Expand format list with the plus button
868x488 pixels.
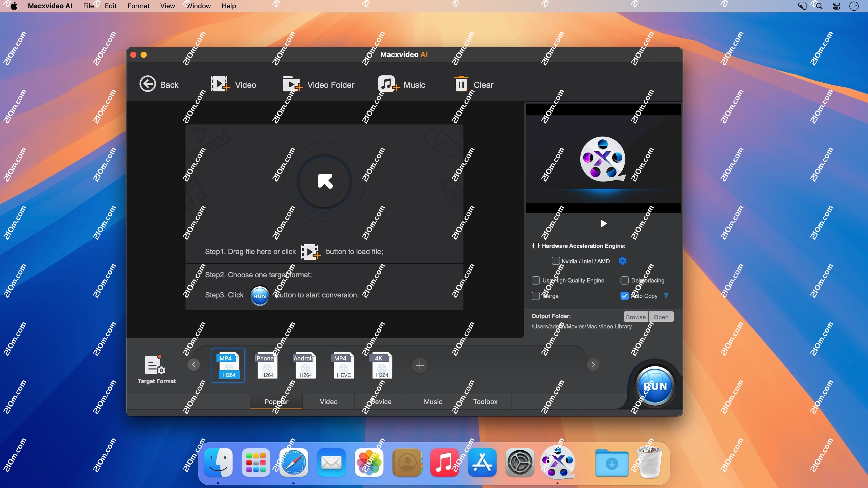tap(420, 365)
